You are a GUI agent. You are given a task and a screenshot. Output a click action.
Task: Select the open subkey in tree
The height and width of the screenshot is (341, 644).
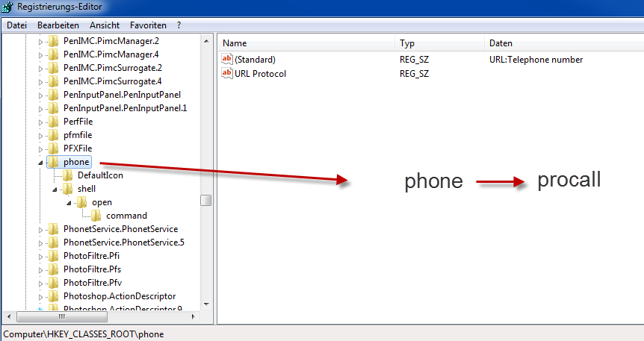pyautogui.click(x=102, y=202)
